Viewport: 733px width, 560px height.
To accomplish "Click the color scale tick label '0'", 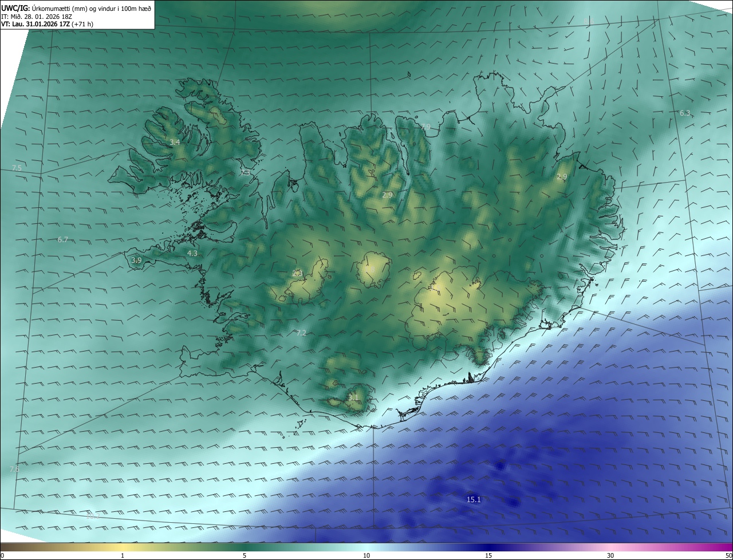I will [x=2, y=555].
